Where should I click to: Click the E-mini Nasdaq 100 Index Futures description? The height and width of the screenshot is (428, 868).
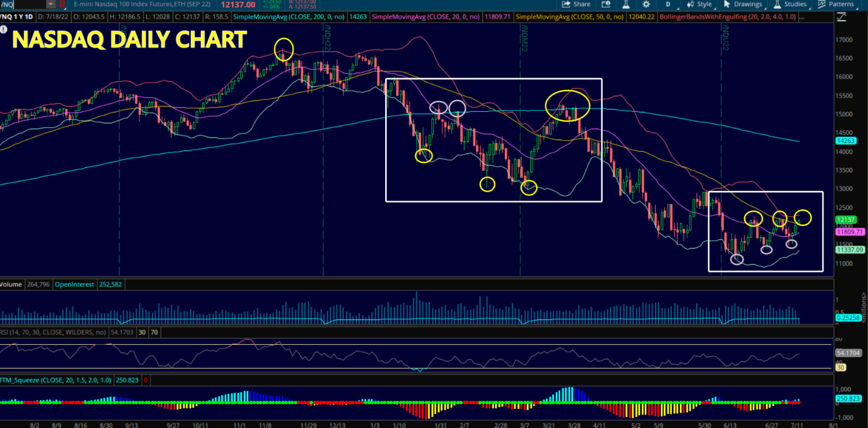click(x=142, y=4)
